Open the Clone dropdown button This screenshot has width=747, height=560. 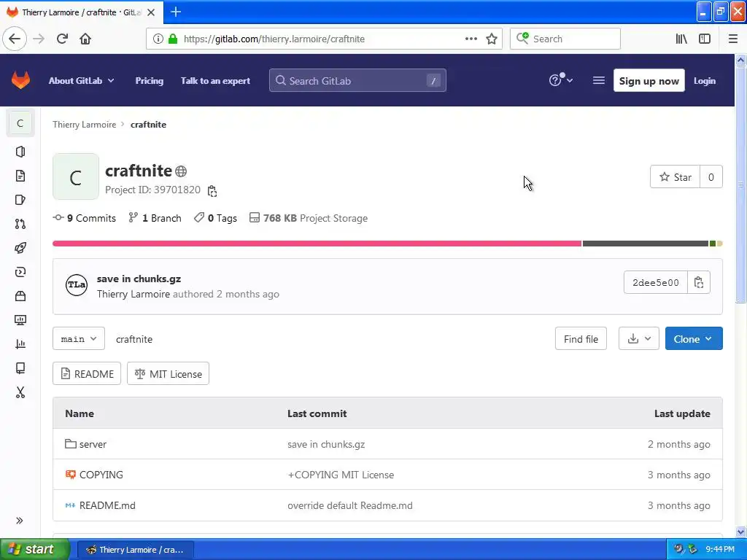point(694,338)
